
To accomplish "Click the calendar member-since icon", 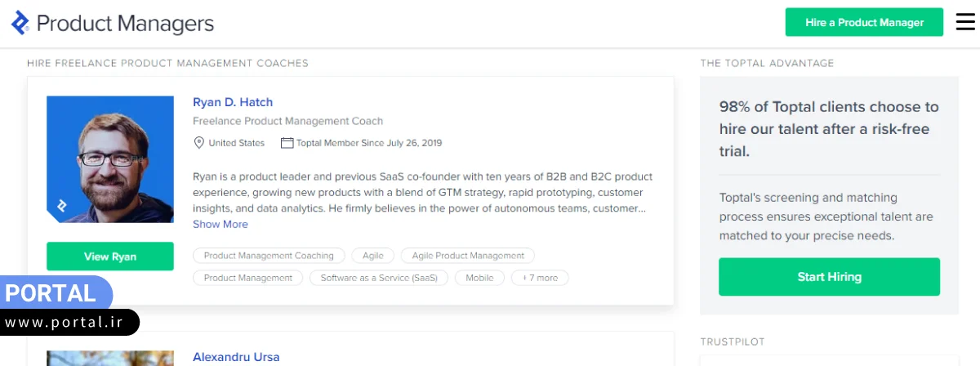I will (x=287, y=143).
